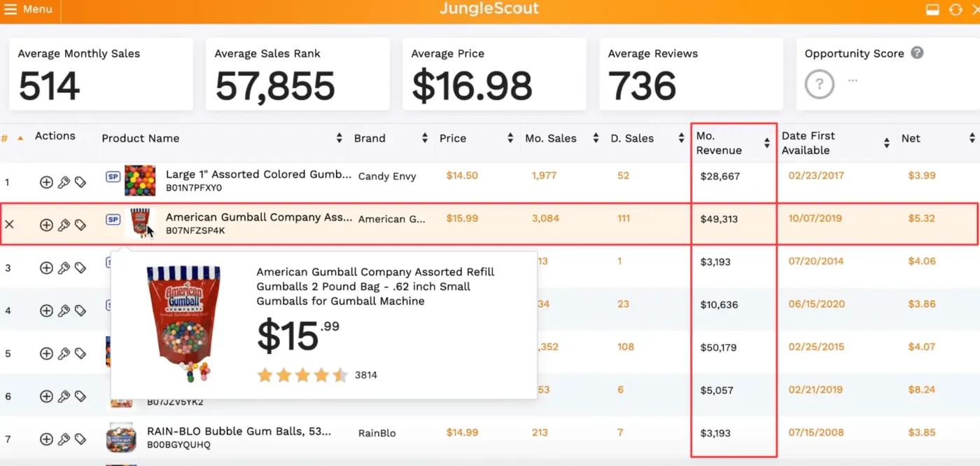Screen dimensions: 980x466
Task: Sort by the Mo. Sales column arrows
Action: [596, 138]
